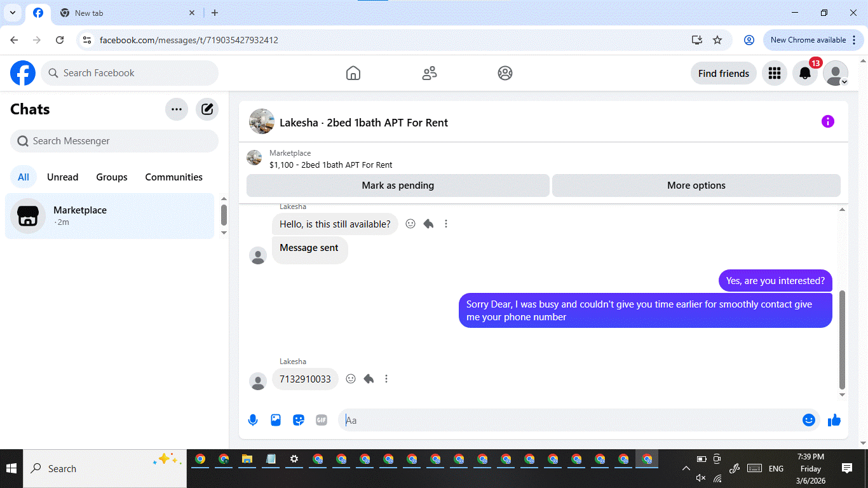React to the 7132910033 message
Screen dimensions: 868x488
351,379
